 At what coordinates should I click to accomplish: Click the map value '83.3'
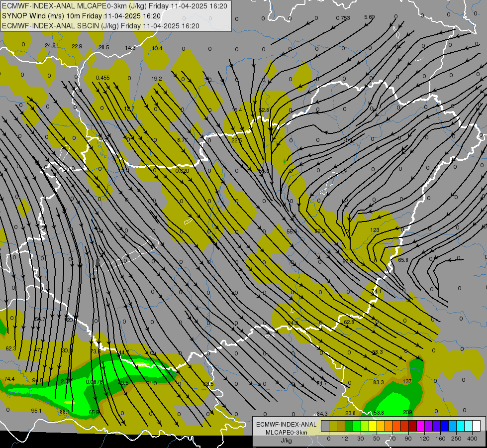point(378,382)
